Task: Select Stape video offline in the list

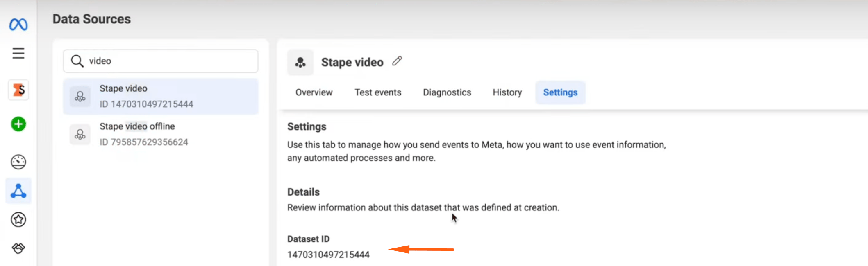Action: 161,134
